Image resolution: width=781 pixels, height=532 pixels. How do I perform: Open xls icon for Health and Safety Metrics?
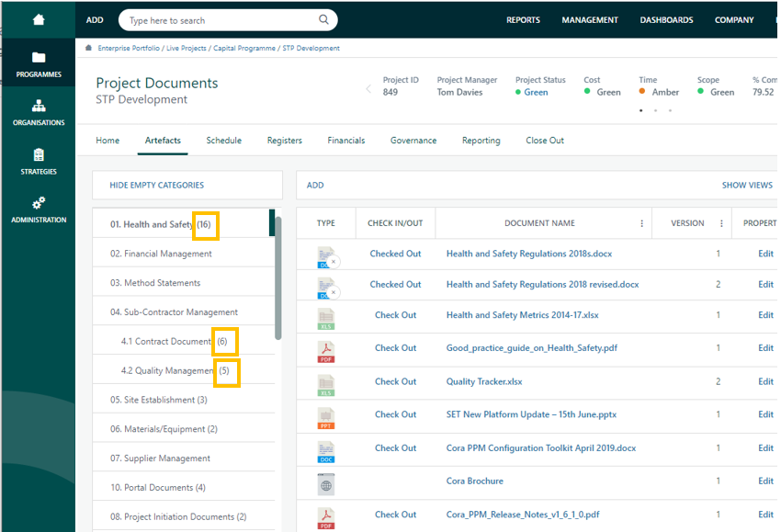point(326,319)
